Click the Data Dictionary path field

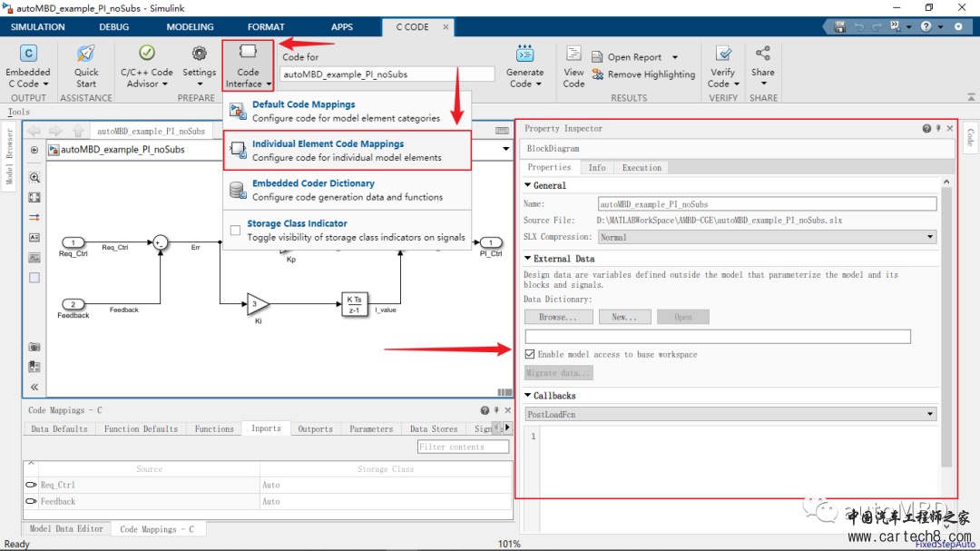(x=718, y=337)
